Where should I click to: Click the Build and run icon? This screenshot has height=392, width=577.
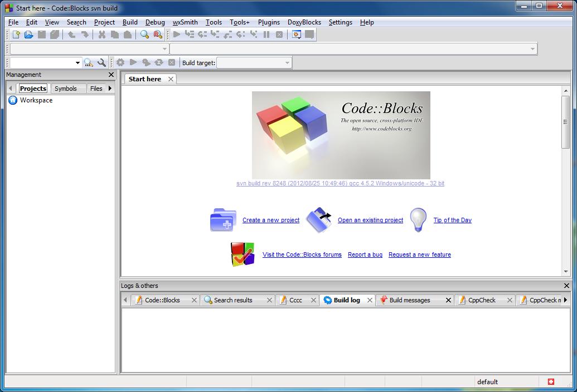[146, 62]
